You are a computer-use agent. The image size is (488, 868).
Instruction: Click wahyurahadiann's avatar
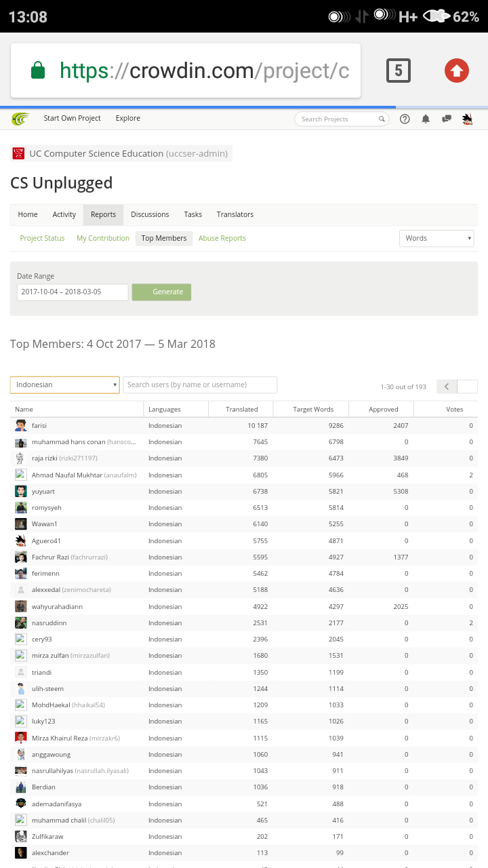[x=21, y=606]
